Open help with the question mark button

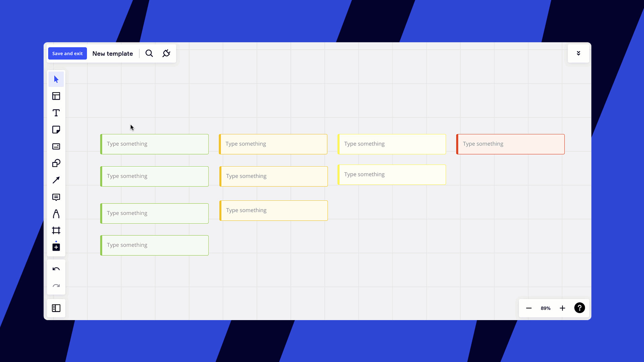pyautogui.click(x=580, y=308)
